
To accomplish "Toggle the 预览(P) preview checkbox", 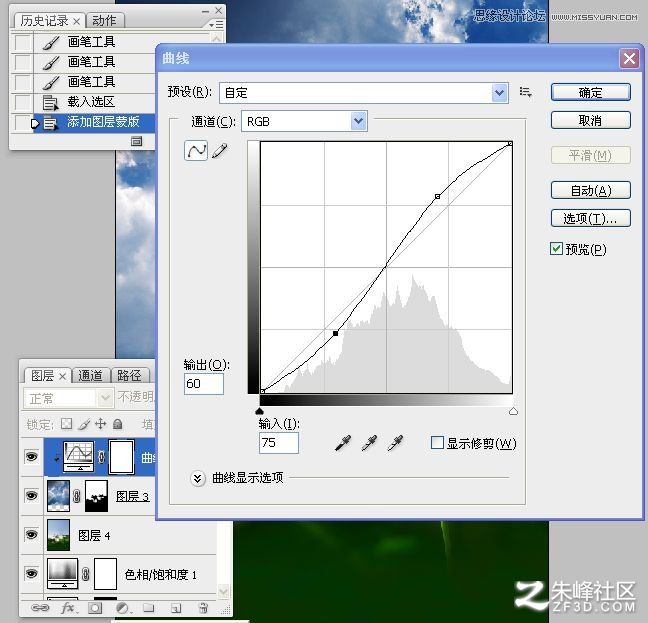I will (x=556, y=249).
